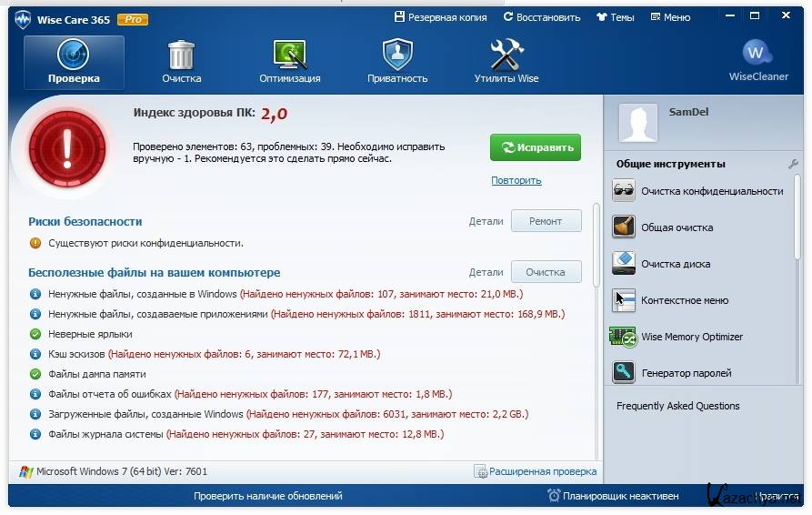Open the Меню dropdown

click(669, 17)
